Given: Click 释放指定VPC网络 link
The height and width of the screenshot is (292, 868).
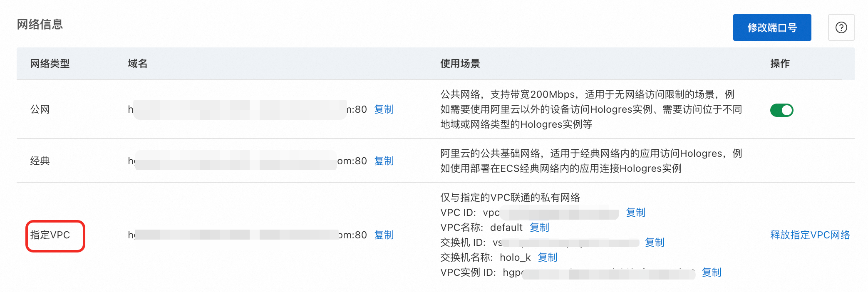Looking at the screenshot, I should 810,235.
